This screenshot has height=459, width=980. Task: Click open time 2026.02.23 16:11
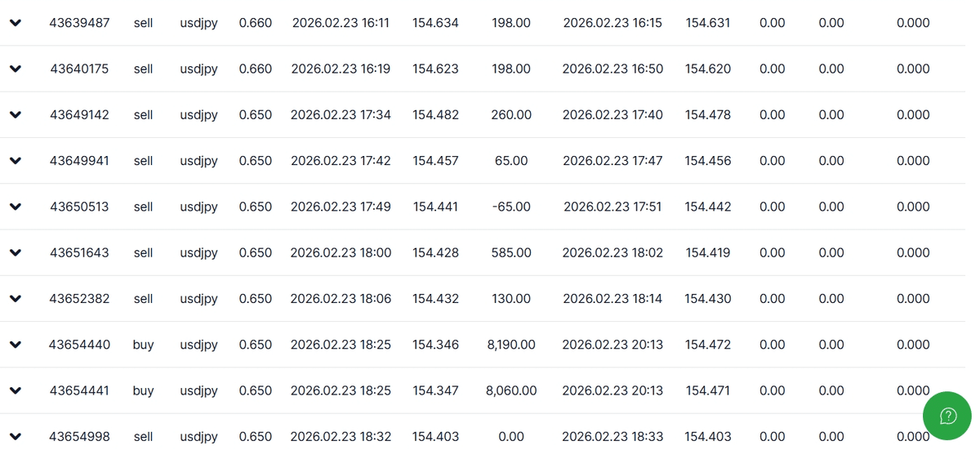pyautogui.click(x=341, y=23)
